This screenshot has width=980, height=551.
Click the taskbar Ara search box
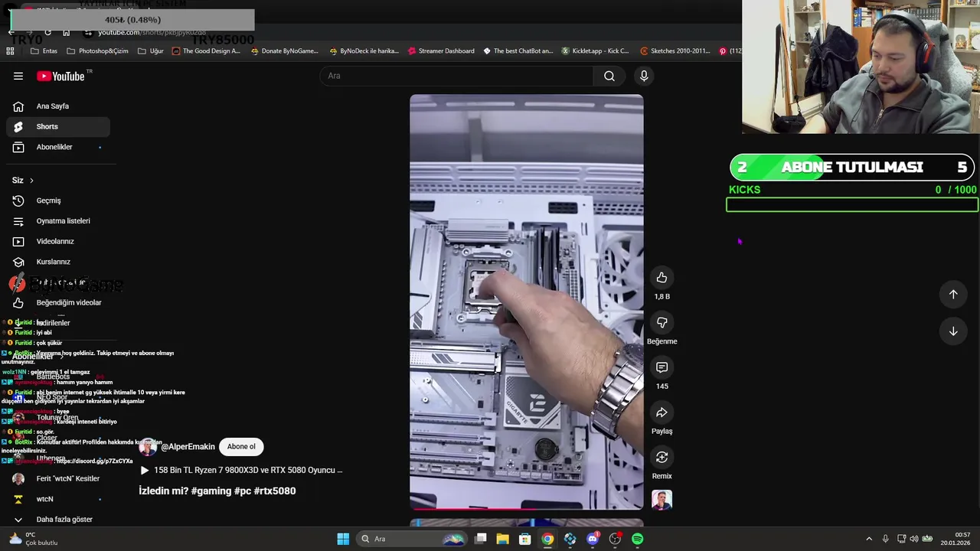tap(413, 539)
